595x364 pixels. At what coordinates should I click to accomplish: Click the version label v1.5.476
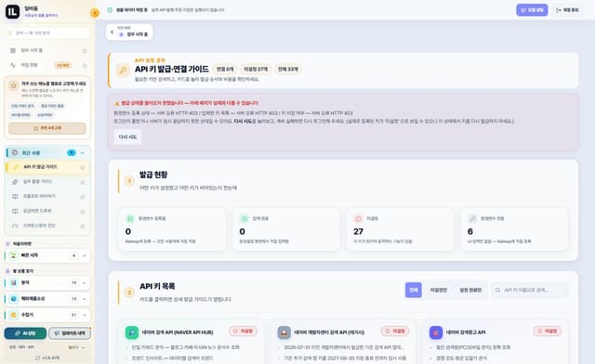50,357
